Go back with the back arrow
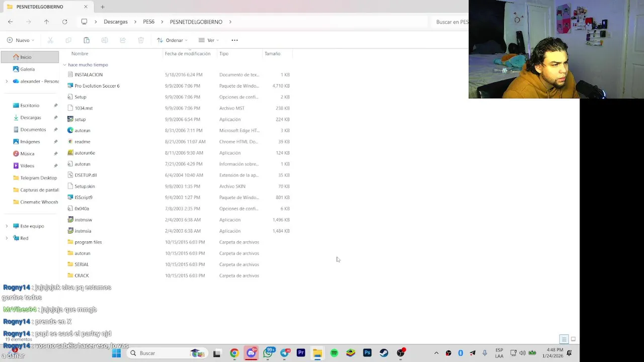 tap(11, 22)
